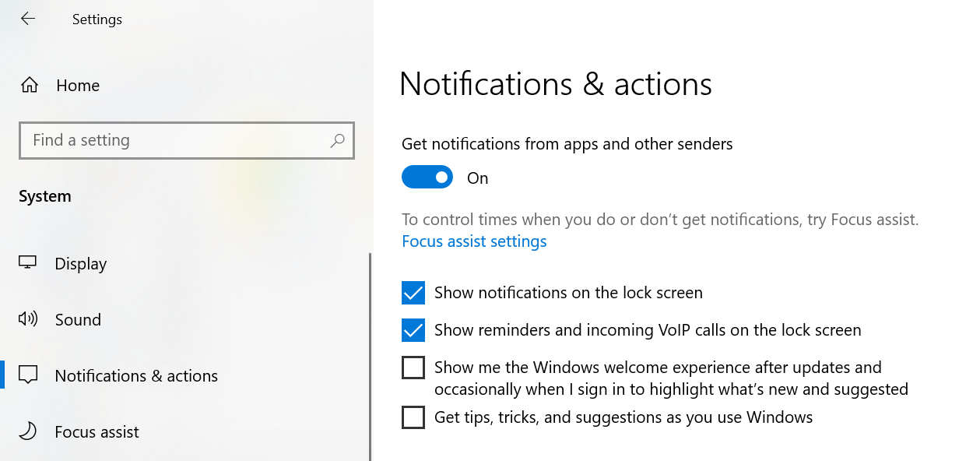Image resolution: width=980 pixels, height=461 pixels.
Task: Click the Home house icon
Action: [x=29, y=84]
